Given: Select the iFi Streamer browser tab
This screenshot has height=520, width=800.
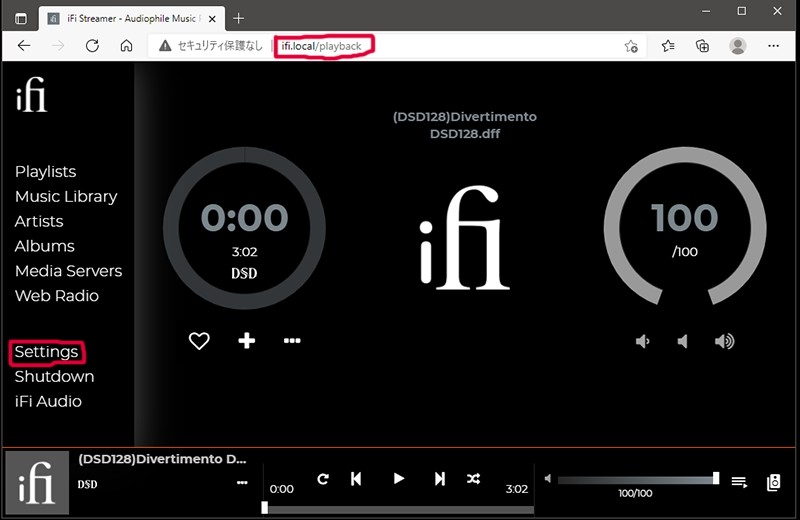Looking at the screenshot, I should click(132, 19).
